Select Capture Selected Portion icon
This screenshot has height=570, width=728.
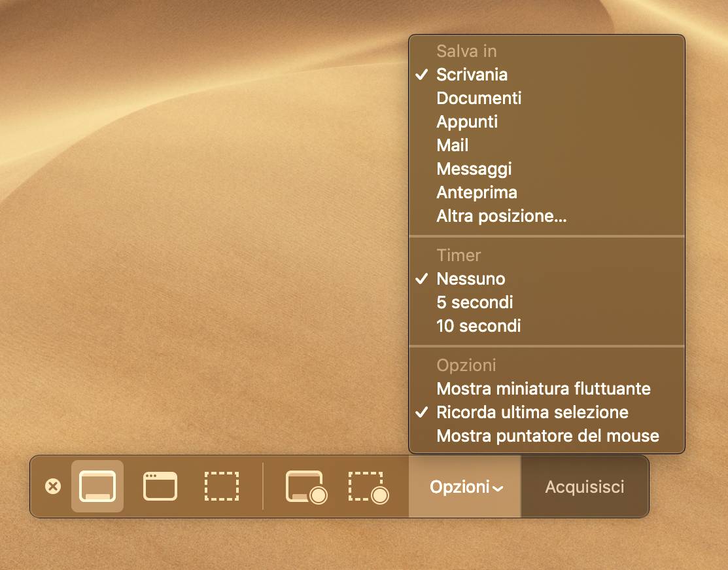pyautogui.click(x=222, y=486)
